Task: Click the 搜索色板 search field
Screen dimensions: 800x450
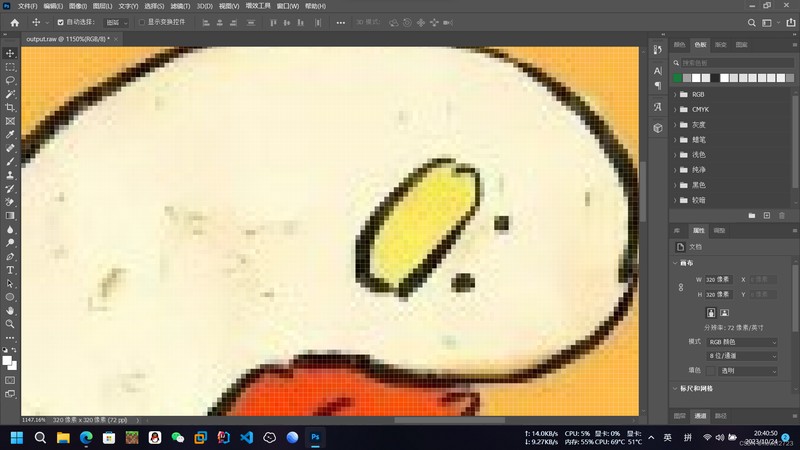Action: pyautogui.click(x=738, y=63)
